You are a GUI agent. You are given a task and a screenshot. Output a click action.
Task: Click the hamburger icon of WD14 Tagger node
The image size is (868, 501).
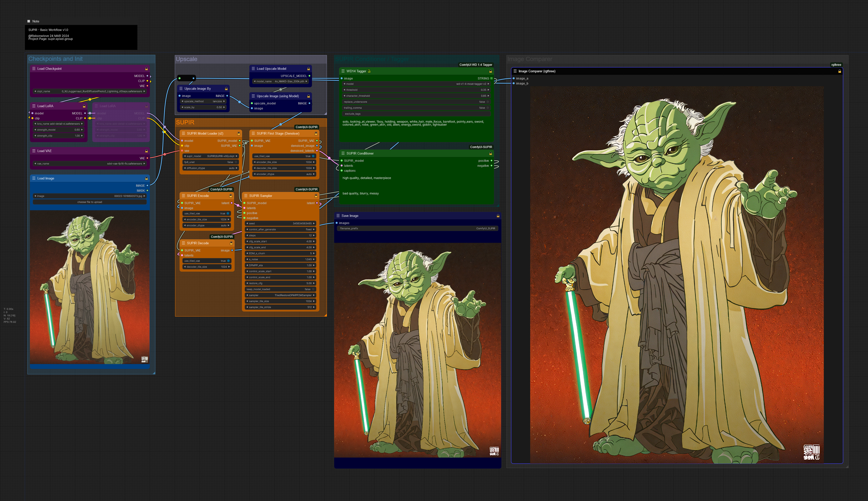click(343, 71)
